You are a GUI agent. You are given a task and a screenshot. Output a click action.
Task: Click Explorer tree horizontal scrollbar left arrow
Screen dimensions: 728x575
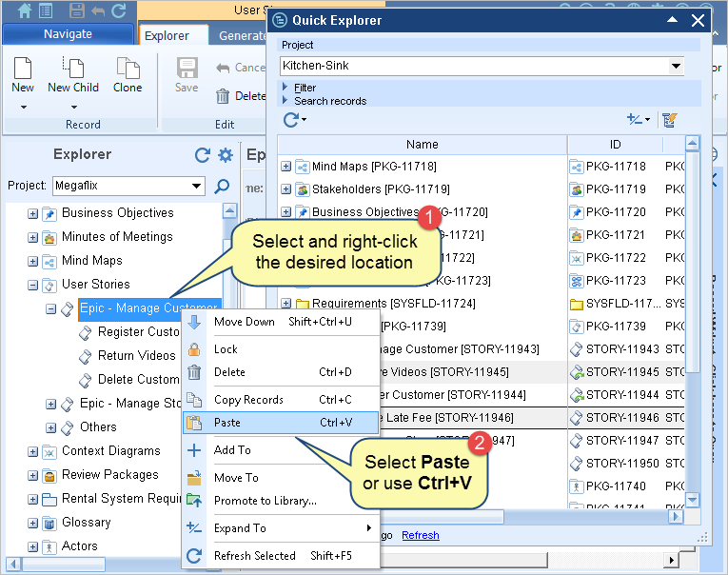(x=12, y=565)
